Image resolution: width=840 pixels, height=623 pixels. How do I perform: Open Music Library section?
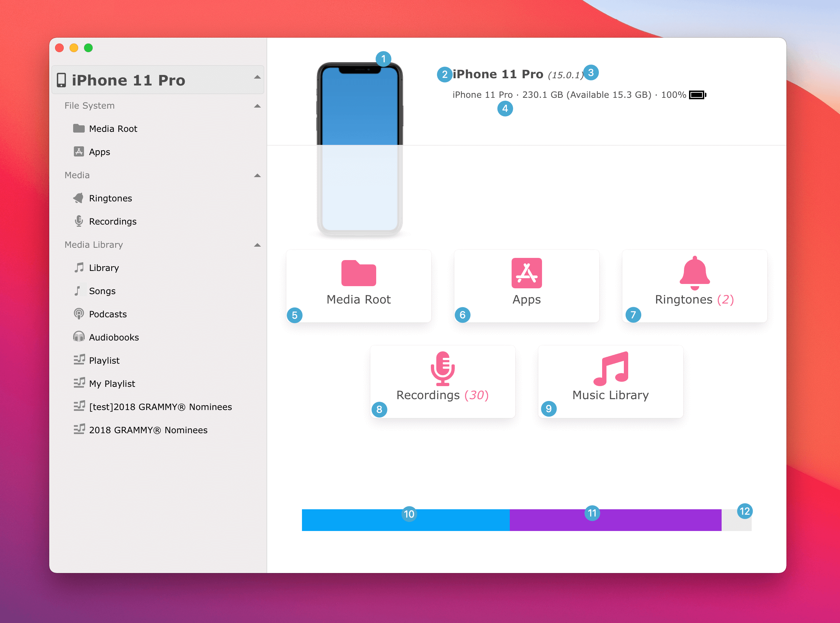tap(610, 380)
